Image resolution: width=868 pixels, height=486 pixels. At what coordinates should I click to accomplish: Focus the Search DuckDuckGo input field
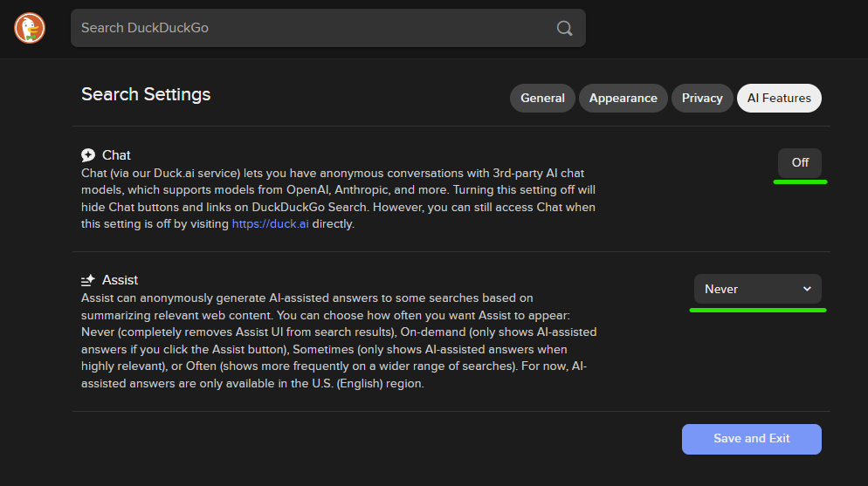[x=327, y=28]
